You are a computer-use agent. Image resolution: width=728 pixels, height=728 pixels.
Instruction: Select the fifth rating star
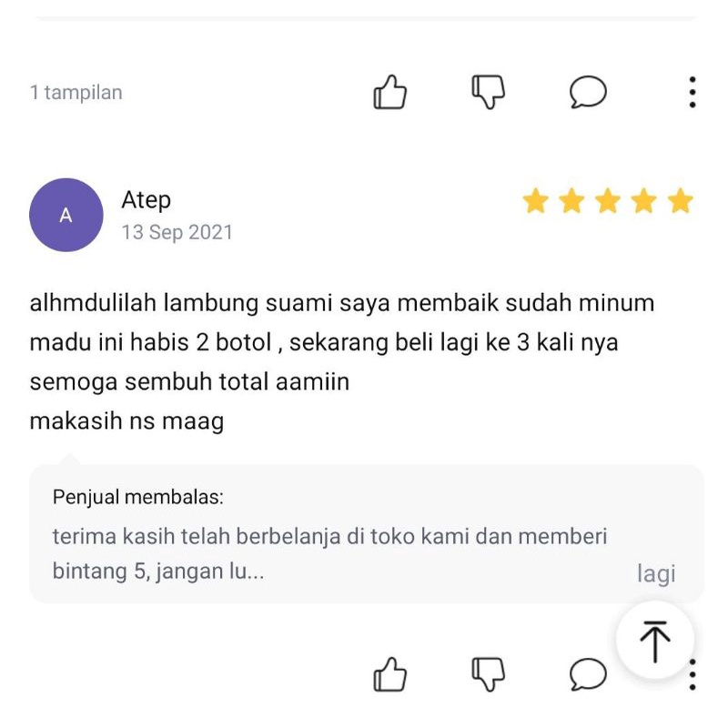click(x=680, y=201)
